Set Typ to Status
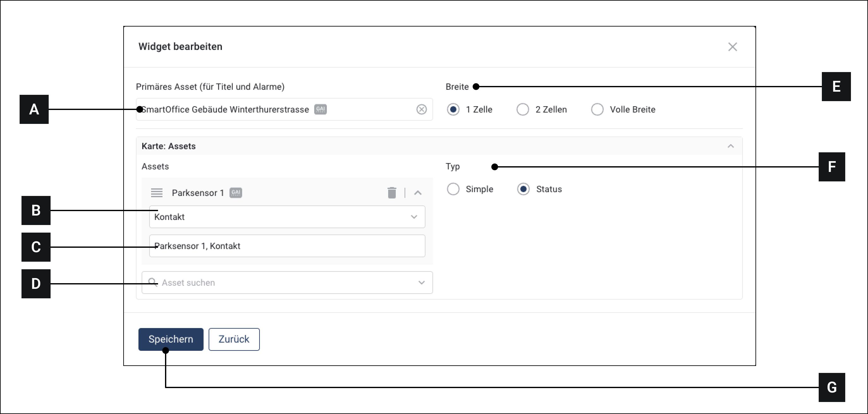The width and height of the screenshot is (868, 414). click(x=523, y=189)
